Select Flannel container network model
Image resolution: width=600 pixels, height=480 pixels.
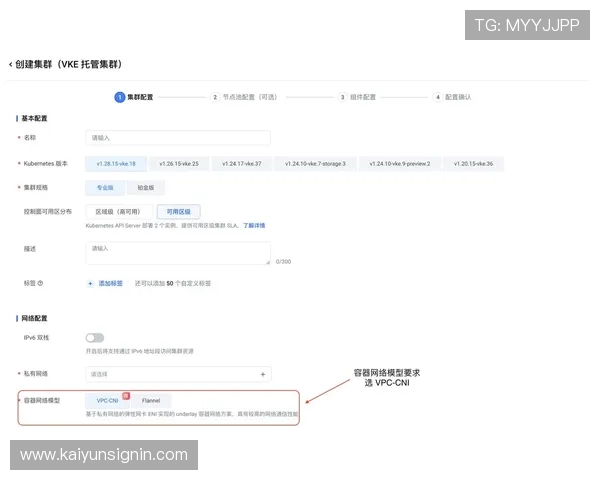coord(151,401)
